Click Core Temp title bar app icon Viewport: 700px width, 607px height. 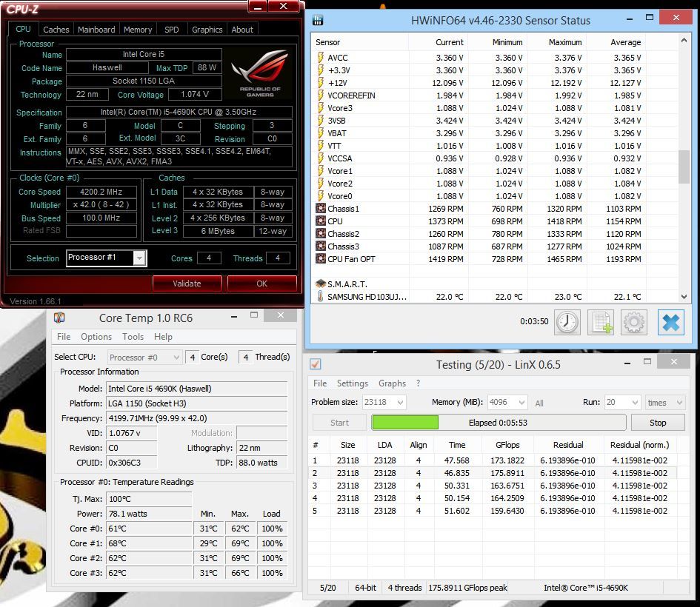tap(59, 318)
